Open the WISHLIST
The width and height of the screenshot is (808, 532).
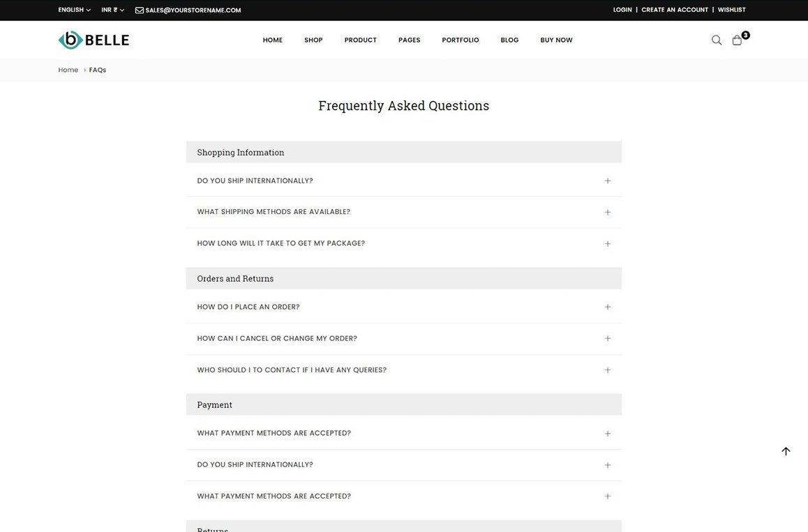[731, 10]
